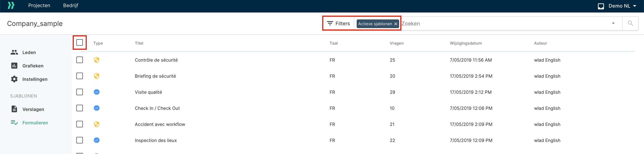Click the blue verified badge for Check In / Check Out
The image size is (644, 154).
point(97,108)
